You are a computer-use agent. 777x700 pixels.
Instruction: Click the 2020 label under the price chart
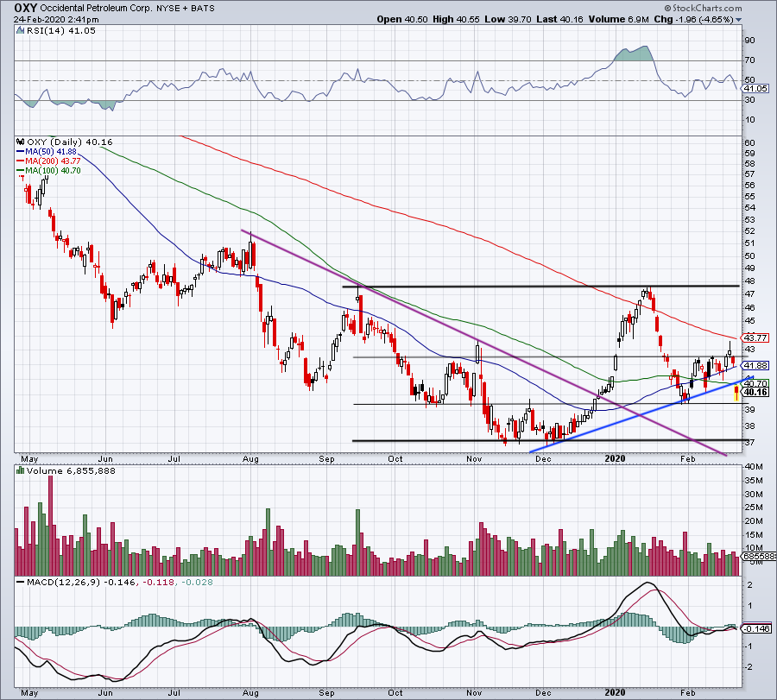615,458
